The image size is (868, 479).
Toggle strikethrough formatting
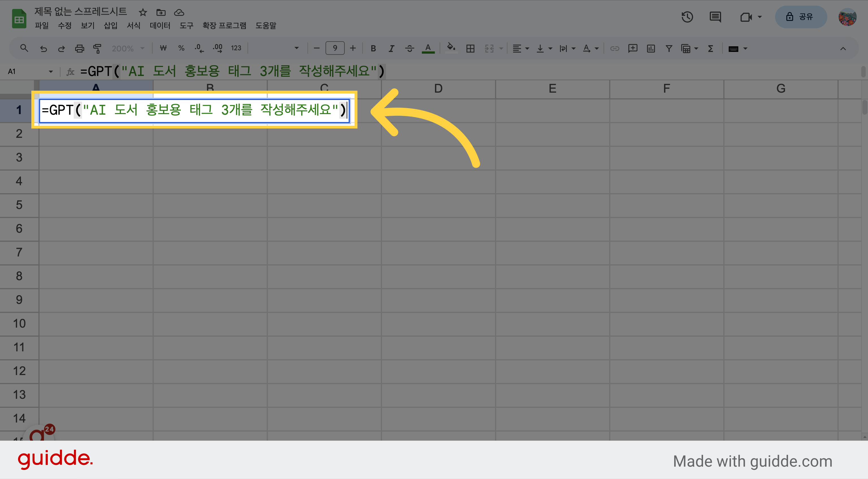click(x=409, y=49)
